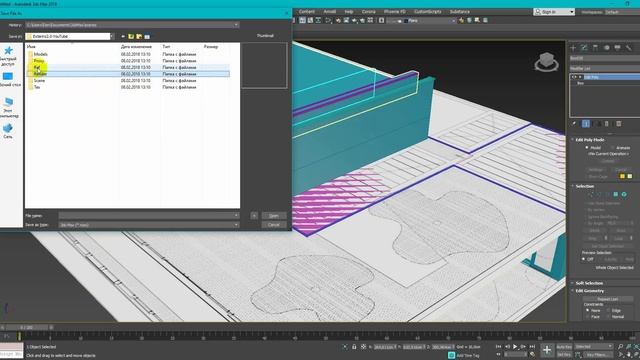
Task: Toggle Edit Poly modifier eye visibility
Action: tap(574, 77)
